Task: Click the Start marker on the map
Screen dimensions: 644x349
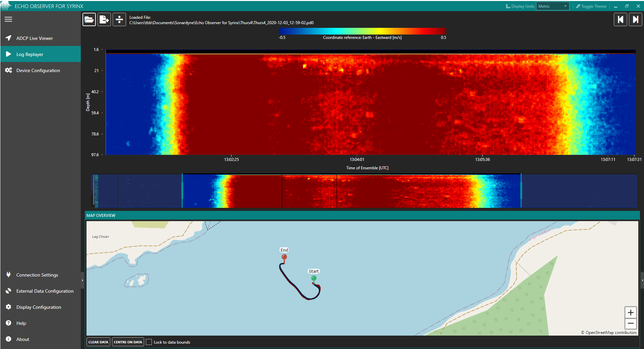Action: click(314, 278)
